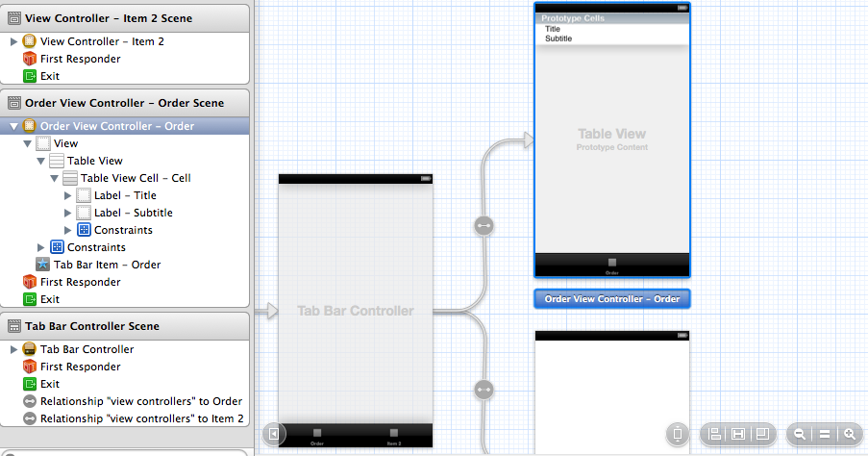Select the View Controller – Item 2 icon
The image size is (868, 456).
(x=30, y=41)
